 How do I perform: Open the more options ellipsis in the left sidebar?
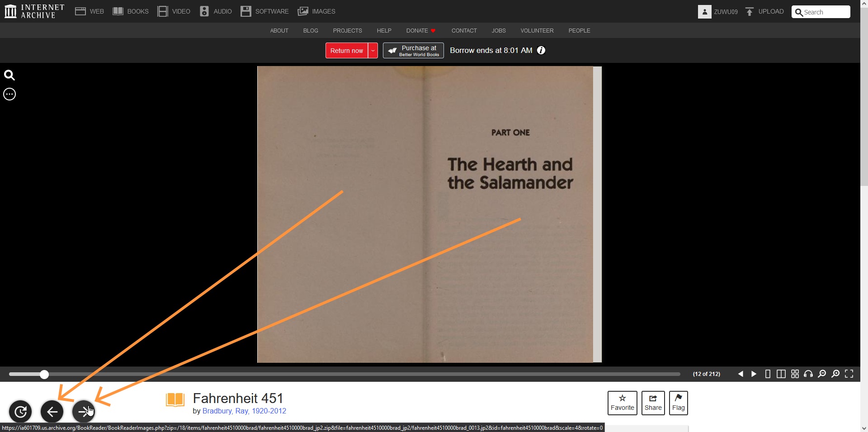click(x=9, y=94)
